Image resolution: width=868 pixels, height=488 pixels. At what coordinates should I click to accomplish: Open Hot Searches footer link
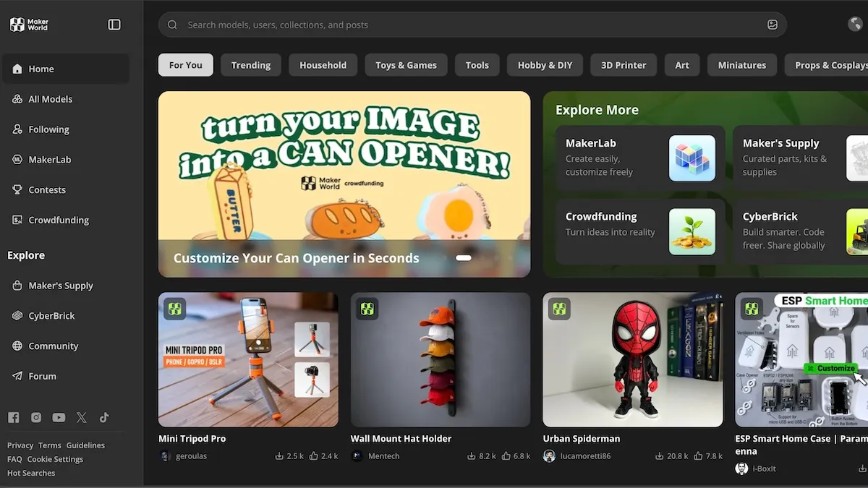pyautogui.click(x=31, y=473)
